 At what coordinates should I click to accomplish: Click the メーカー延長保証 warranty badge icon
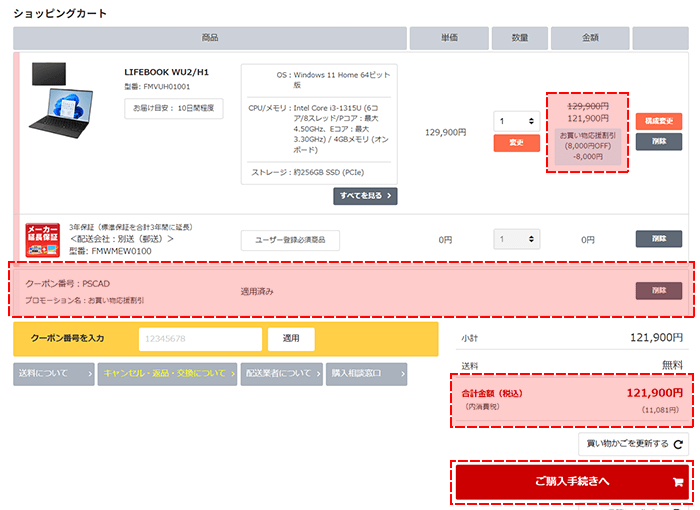[43, 241]
